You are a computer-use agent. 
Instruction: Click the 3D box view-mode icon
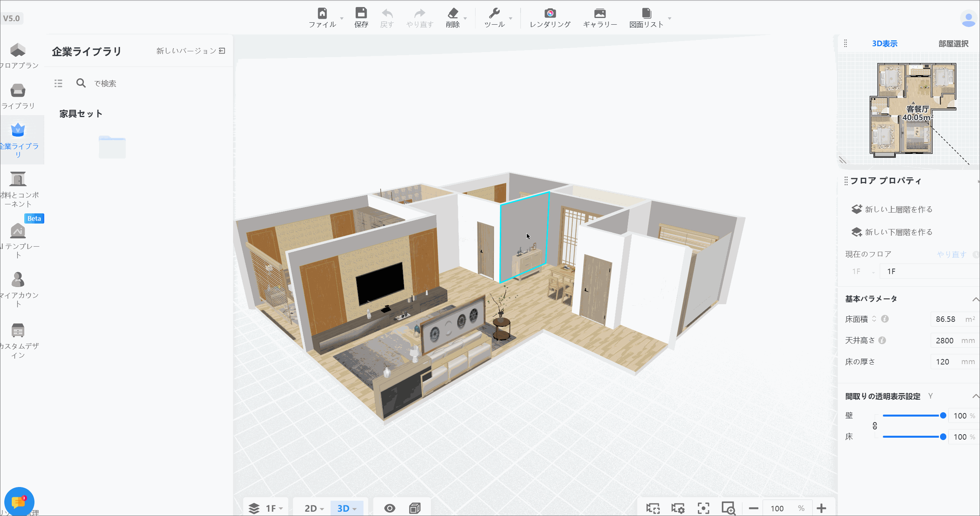pos(415,508)
